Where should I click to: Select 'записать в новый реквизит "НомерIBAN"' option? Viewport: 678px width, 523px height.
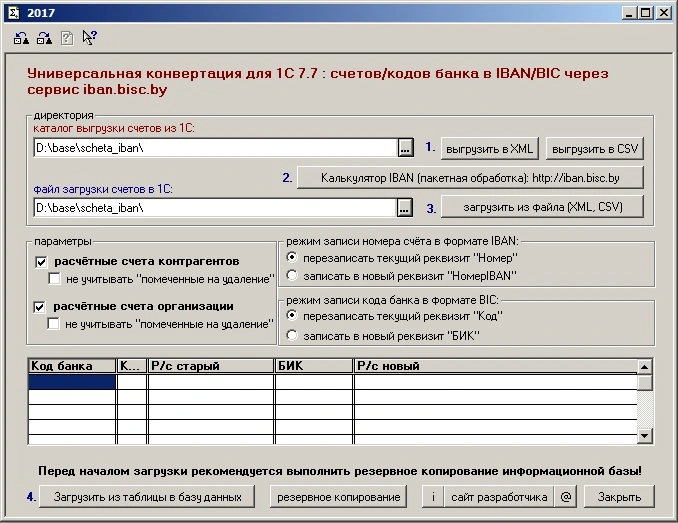pyautogui.click(x=292, y=275)
